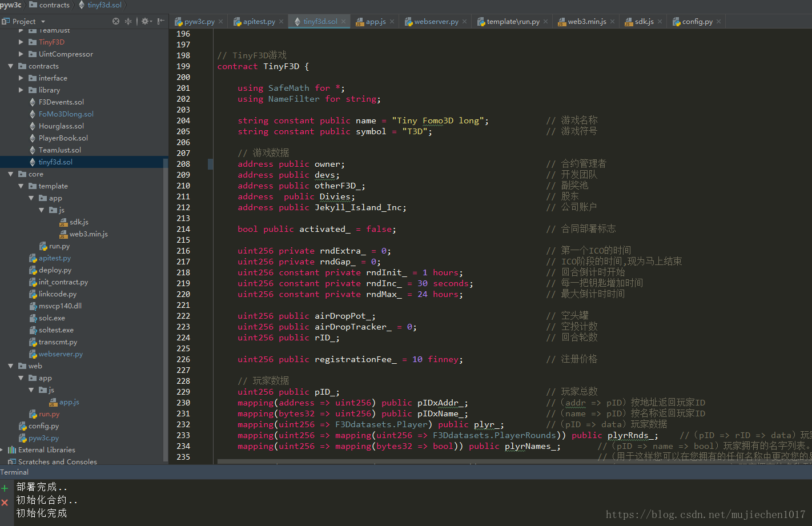812x526 pixels.
Task: Collapse the web folder
Action: [x=11, y=366]
